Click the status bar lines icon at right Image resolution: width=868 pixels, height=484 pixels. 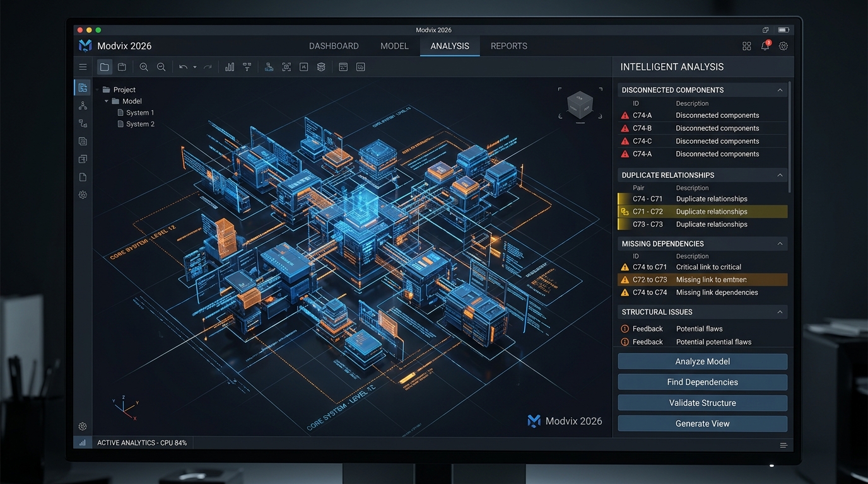tap(783, 445)
